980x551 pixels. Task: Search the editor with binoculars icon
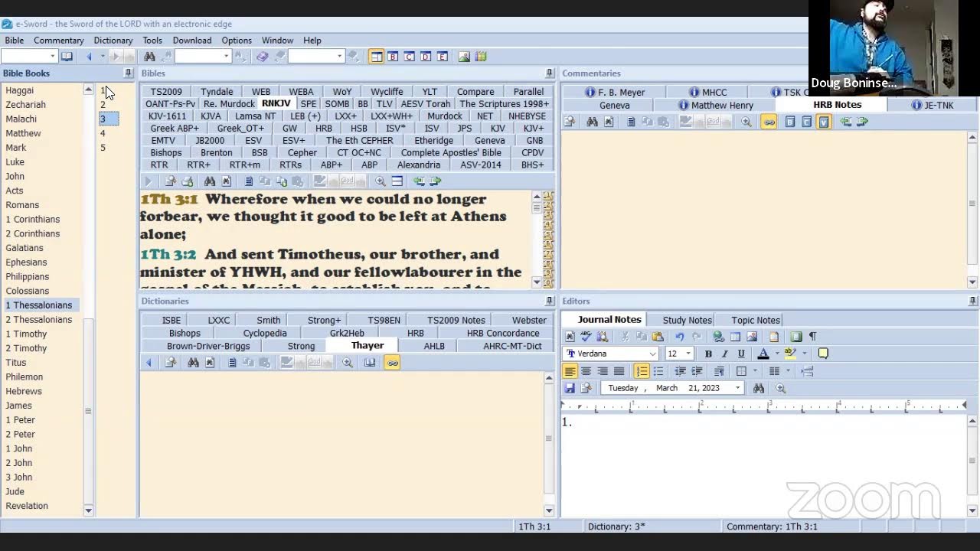(x=759, y=388)
